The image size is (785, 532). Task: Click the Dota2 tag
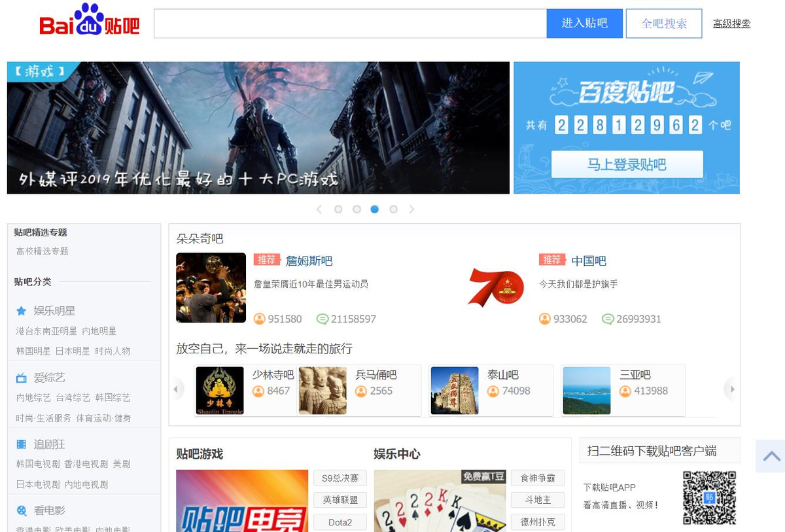[340, 522]
